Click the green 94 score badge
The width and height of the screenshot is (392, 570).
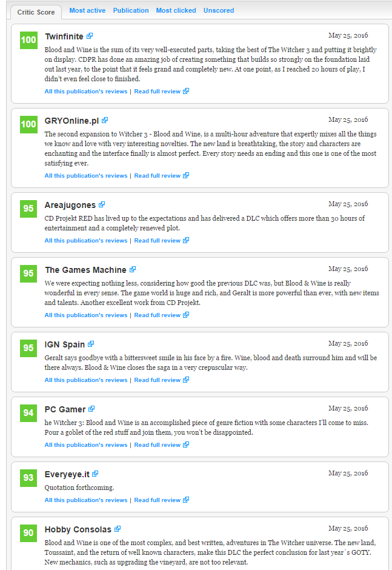tap(28, 413)
